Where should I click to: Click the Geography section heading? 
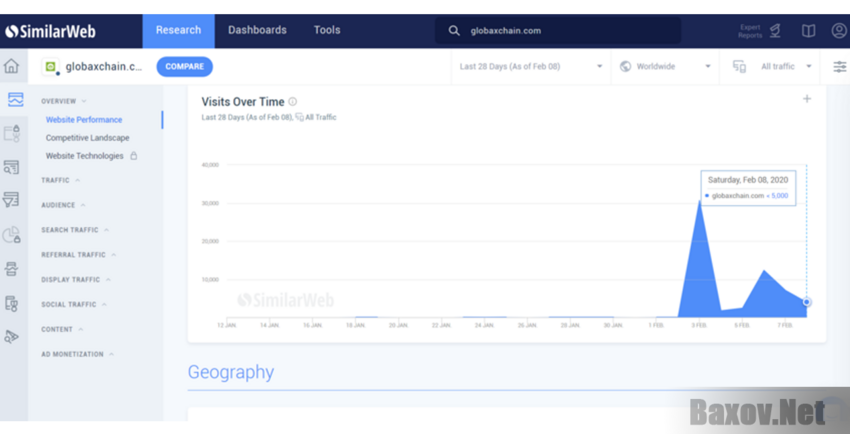pos(230,372)
